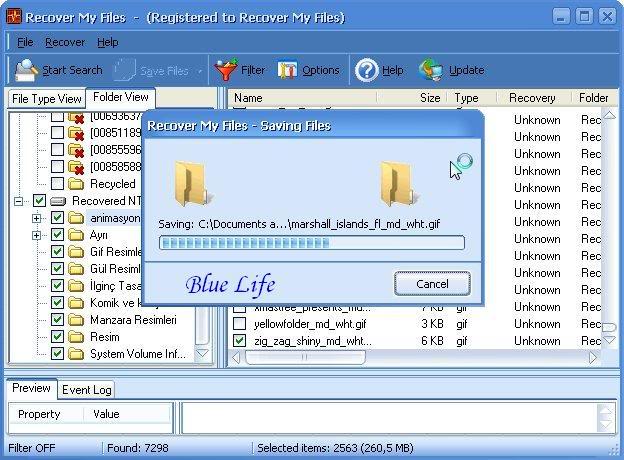The height and width of the screenshot is (460, 624).
Task: Click the Manzara Resimleri folder icon
Action: (x=76, y=320)
